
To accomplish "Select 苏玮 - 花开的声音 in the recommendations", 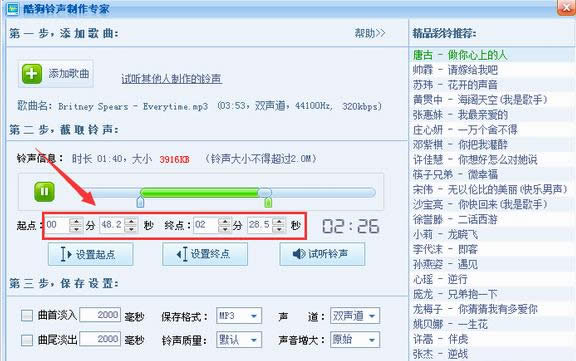I will [455, 85].
